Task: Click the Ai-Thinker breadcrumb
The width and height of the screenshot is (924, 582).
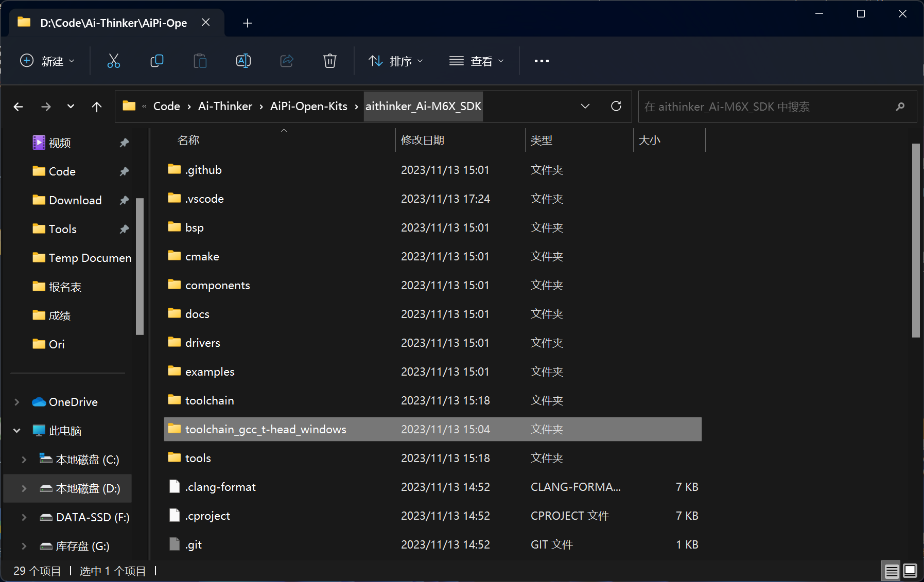Action: click(225, 106)
